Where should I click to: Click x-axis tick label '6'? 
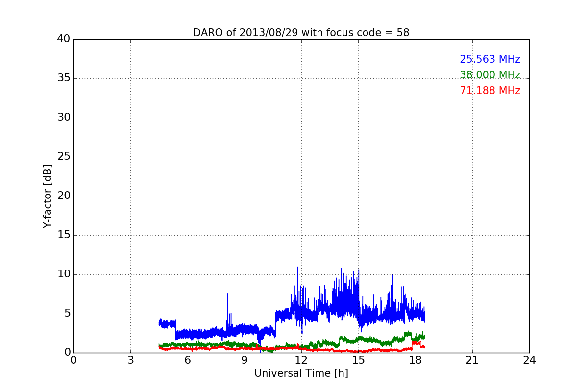(x=187, y=360)
